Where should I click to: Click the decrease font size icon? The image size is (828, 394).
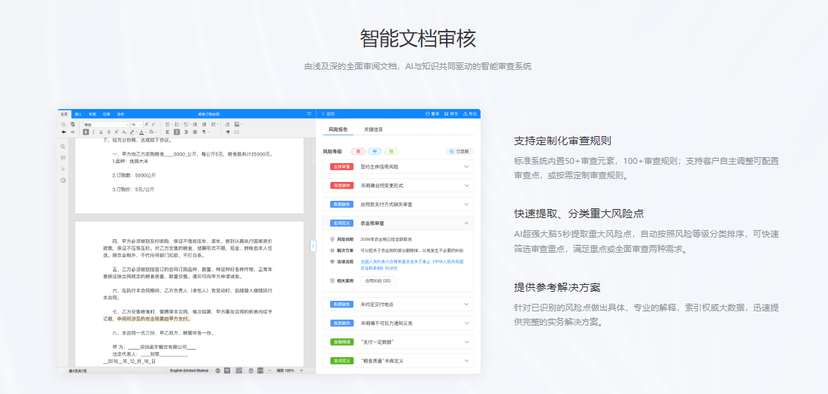click(x=153, y=125)
